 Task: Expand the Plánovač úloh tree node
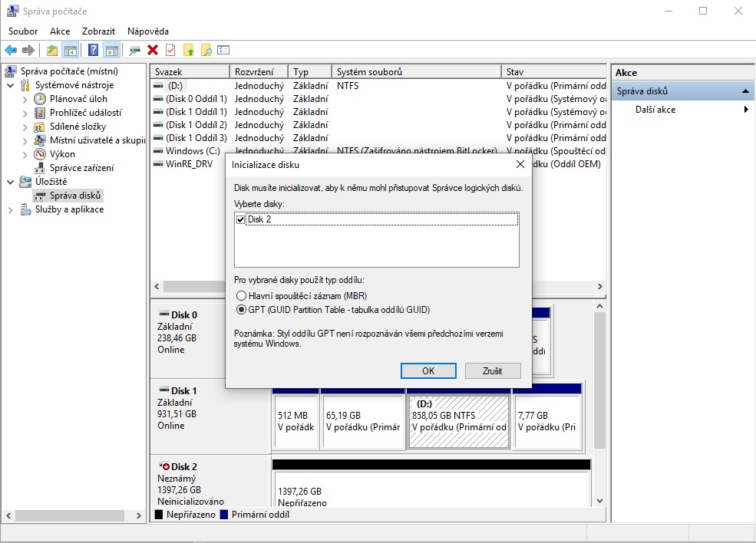[25, 99]
